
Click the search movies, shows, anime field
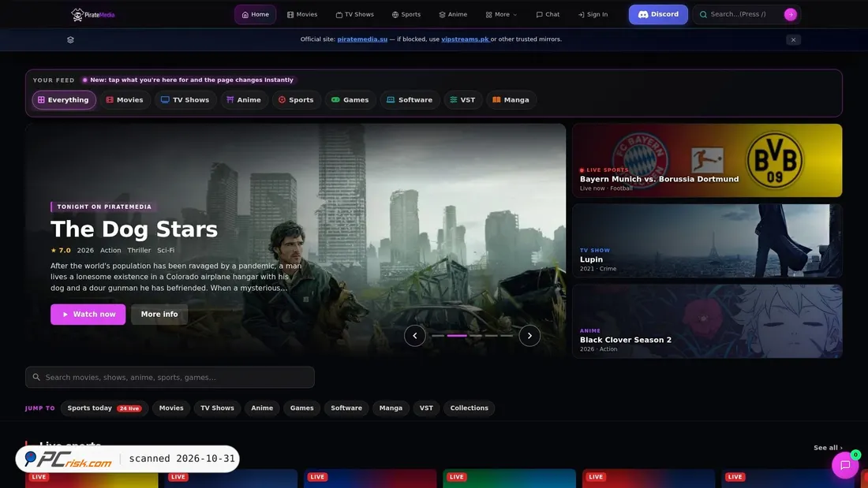(170, 378)
